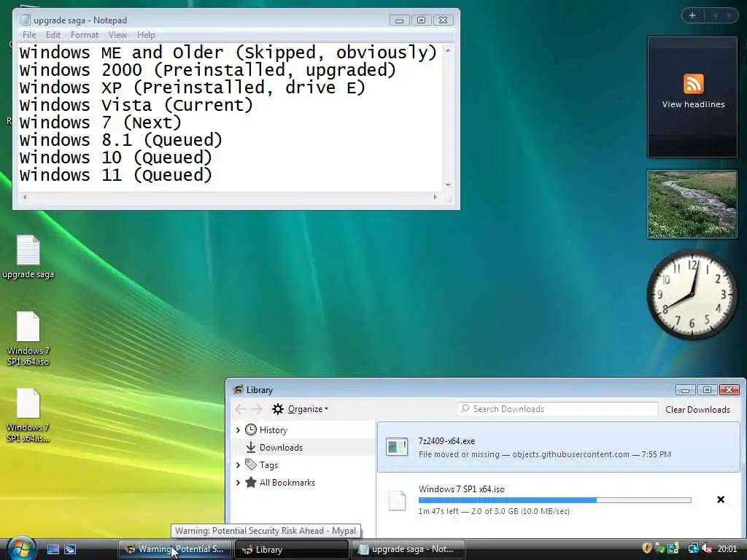Select the Windows 7 SP1 x64.iso desktop file

pyautogui.click(x=28, y=338)
